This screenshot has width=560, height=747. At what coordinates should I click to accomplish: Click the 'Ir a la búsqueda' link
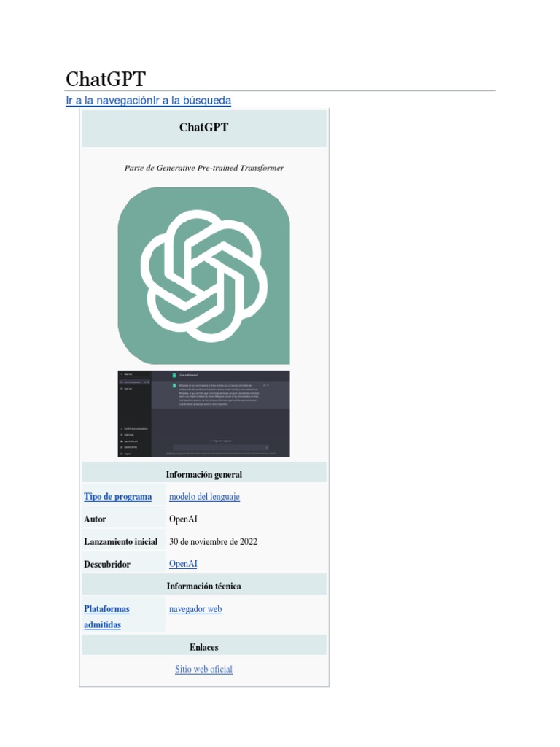pos(192,101)
